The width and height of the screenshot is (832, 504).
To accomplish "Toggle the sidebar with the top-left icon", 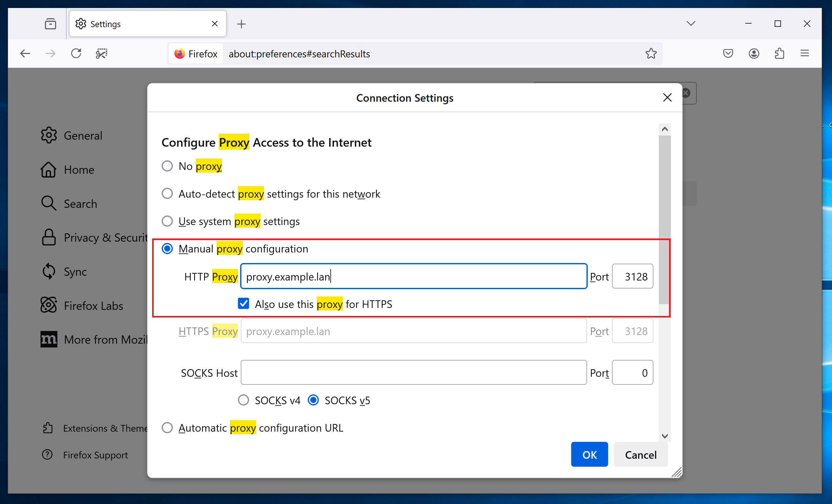I will (50, 24).
